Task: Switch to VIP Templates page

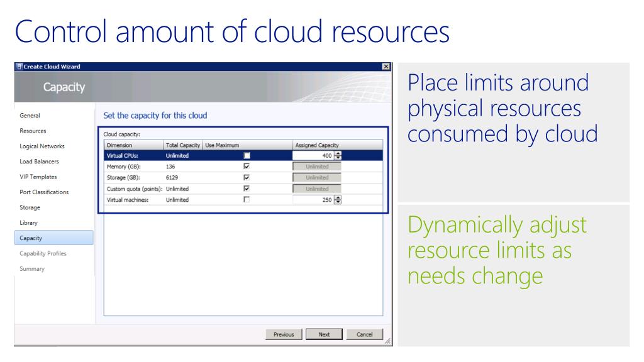Action: click(x=38, y=177)
